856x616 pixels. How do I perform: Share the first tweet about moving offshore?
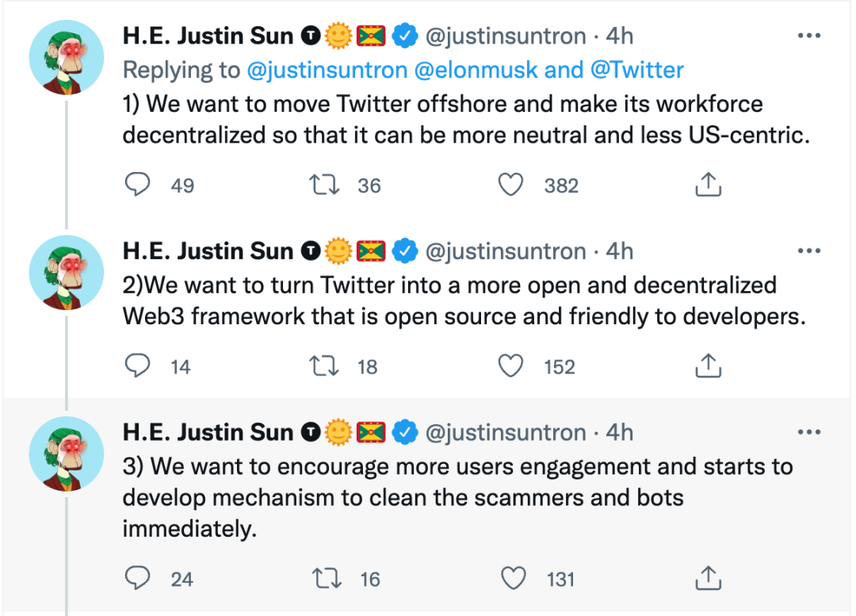(707, 185)
